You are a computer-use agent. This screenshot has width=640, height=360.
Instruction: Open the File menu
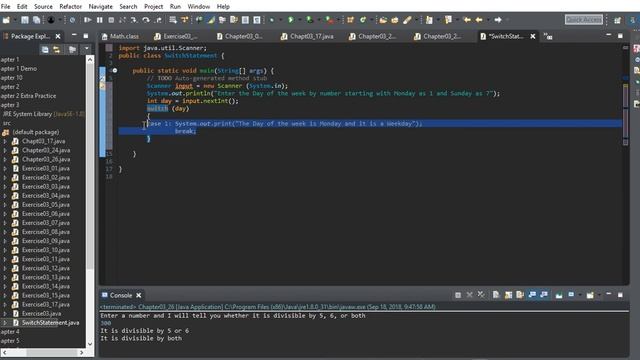click(6, 7)
